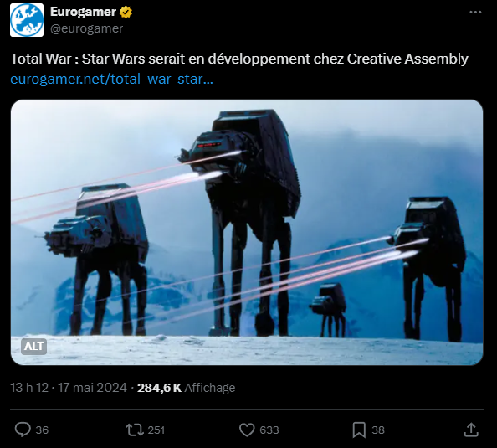Screen dimensions: 497x448
Task: Open the Eurogamer profile avatar
Action: [x=27, y=20]
